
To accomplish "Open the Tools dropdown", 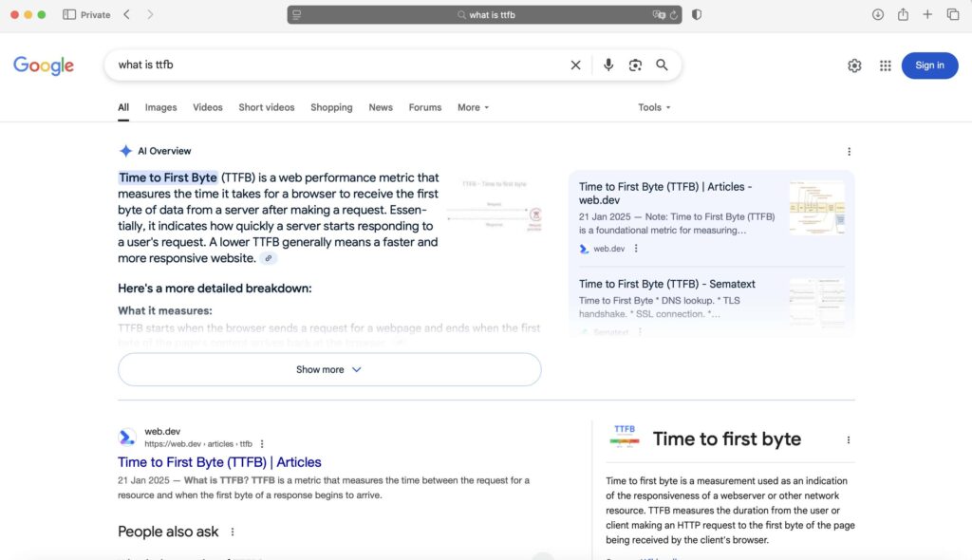I will (654, 107).
